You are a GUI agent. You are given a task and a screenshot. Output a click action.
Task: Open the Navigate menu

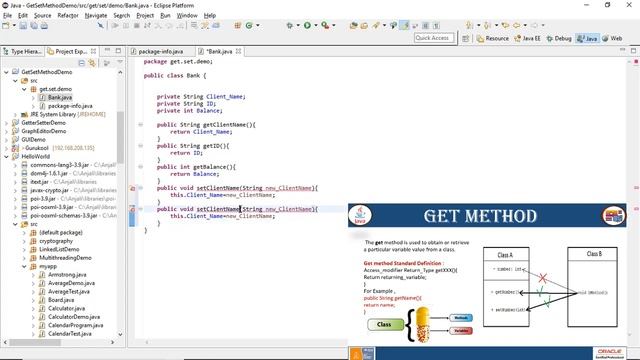96,15
